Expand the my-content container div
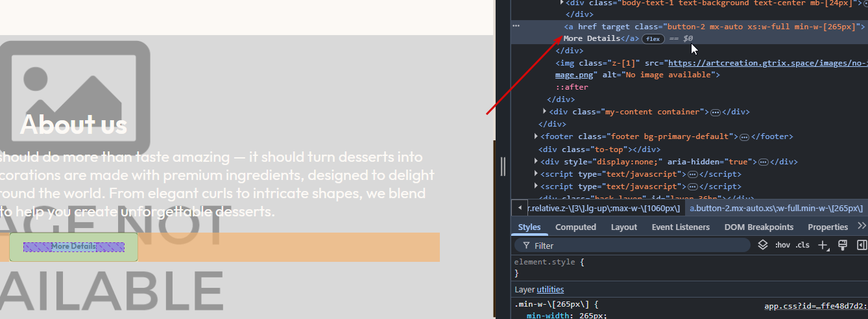The height and width of the screenshot is (319, 868). coord(545,112)
